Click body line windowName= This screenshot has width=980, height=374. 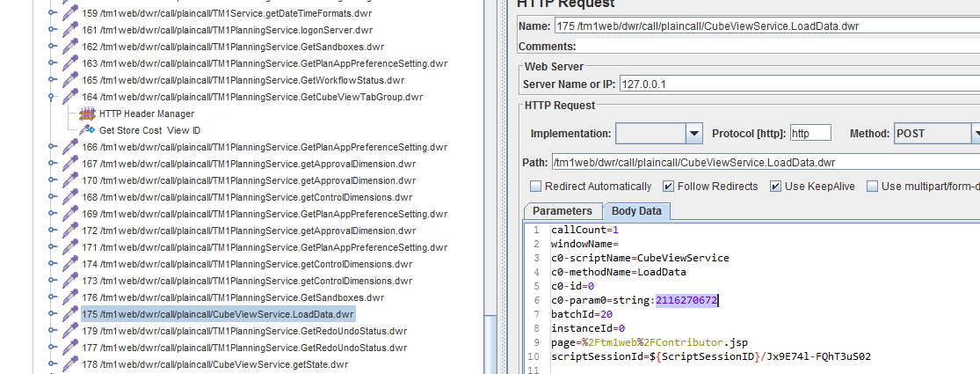click(x=585, y=244)
